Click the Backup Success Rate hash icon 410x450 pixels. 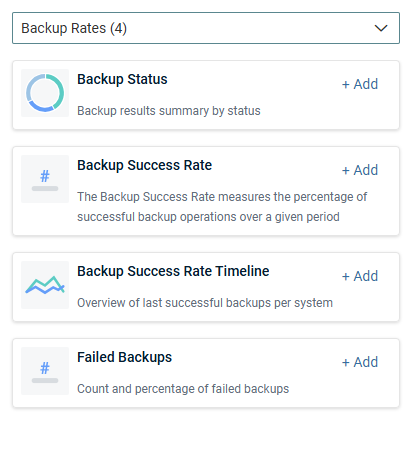[45, 179]
